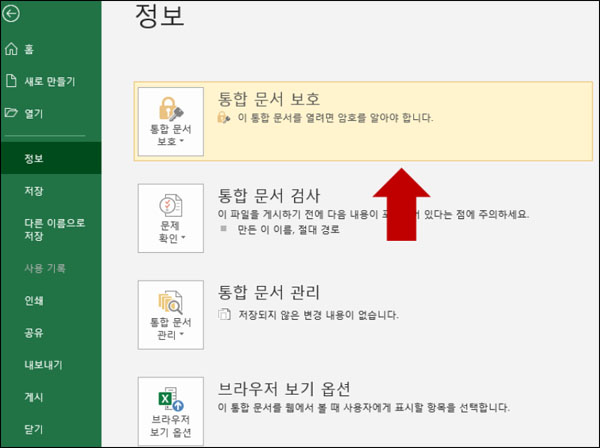Click the 정보 page title
Viewport: 600px width, 448px height.
pyautogui.click(x=160, y=16)
